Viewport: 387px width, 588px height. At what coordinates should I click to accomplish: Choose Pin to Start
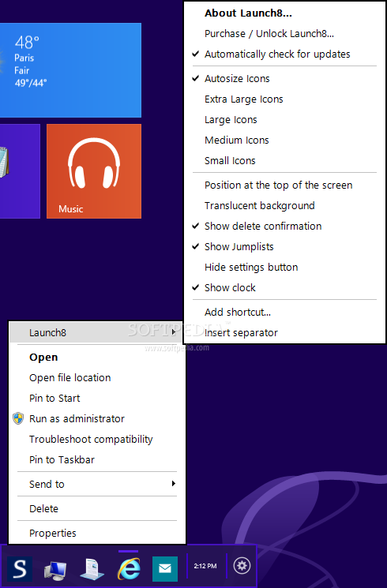click(97, 399)
